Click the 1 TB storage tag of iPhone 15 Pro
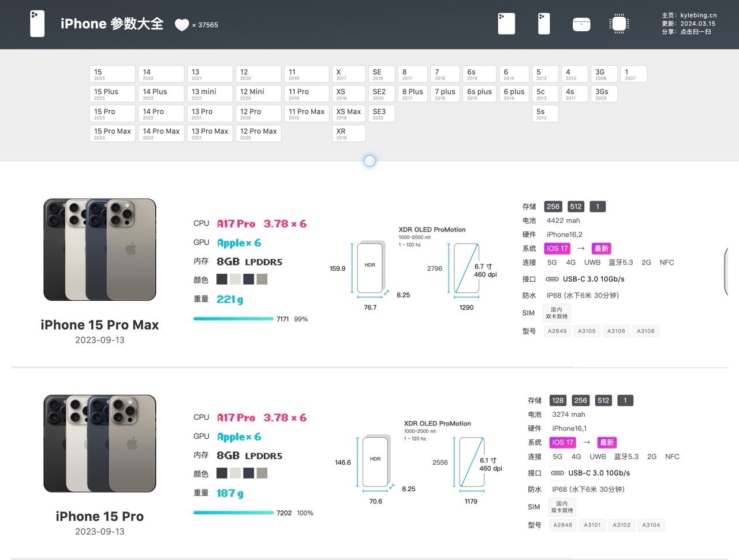 [625, 401]
